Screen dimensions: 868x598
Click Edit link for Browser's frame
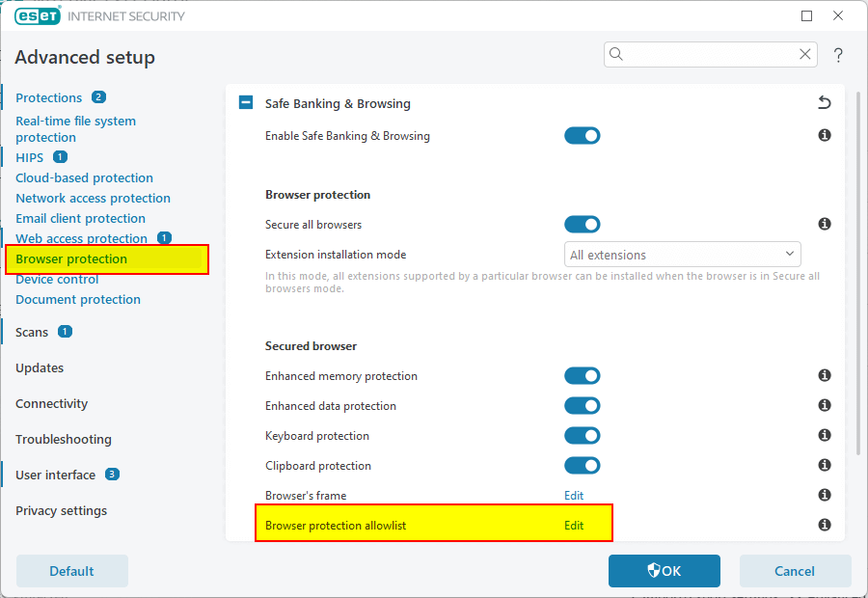tap(574, 496)
